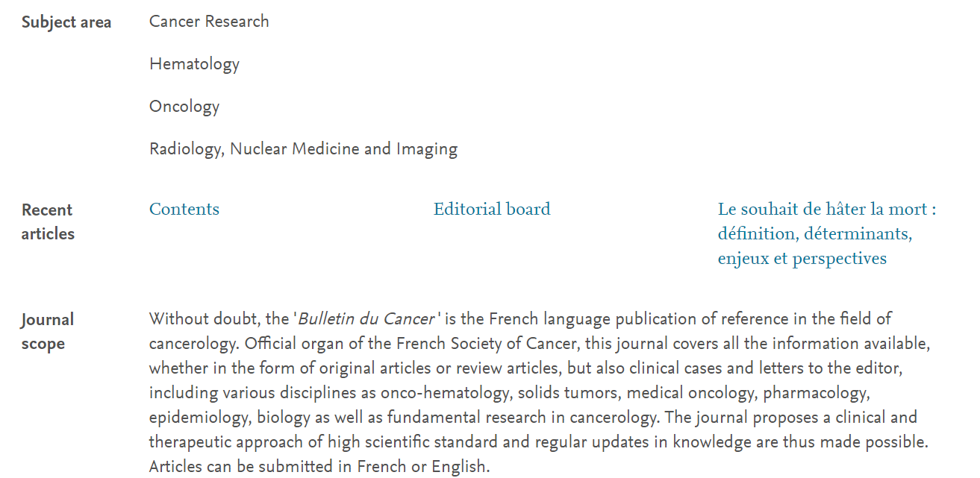
Task: Select the Hematology subject area
Action: [x=194, y=64]
